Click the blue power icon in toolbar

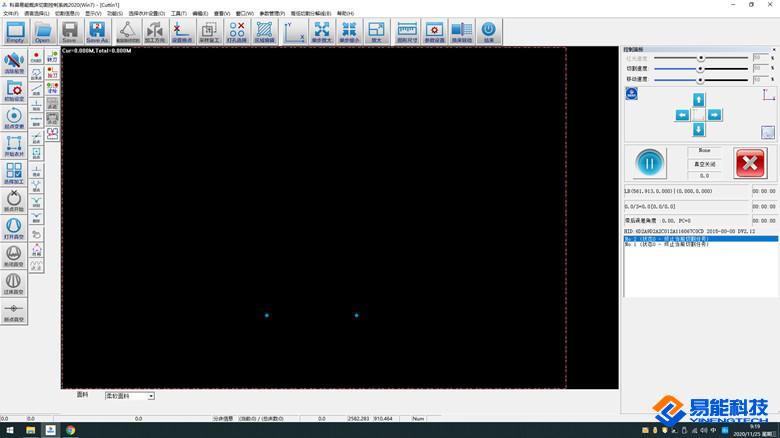488,32
